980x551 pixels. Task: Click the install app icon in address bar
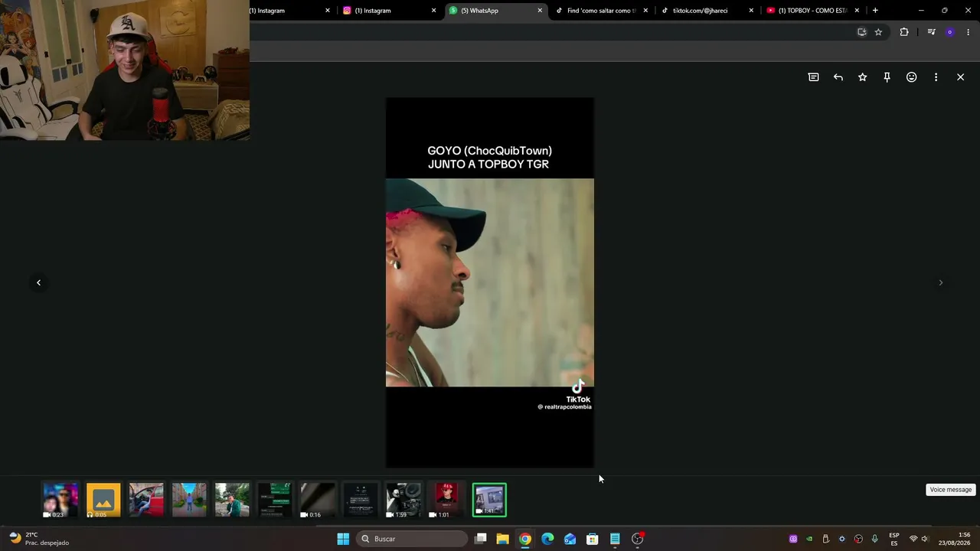click(x=861, y=32)
